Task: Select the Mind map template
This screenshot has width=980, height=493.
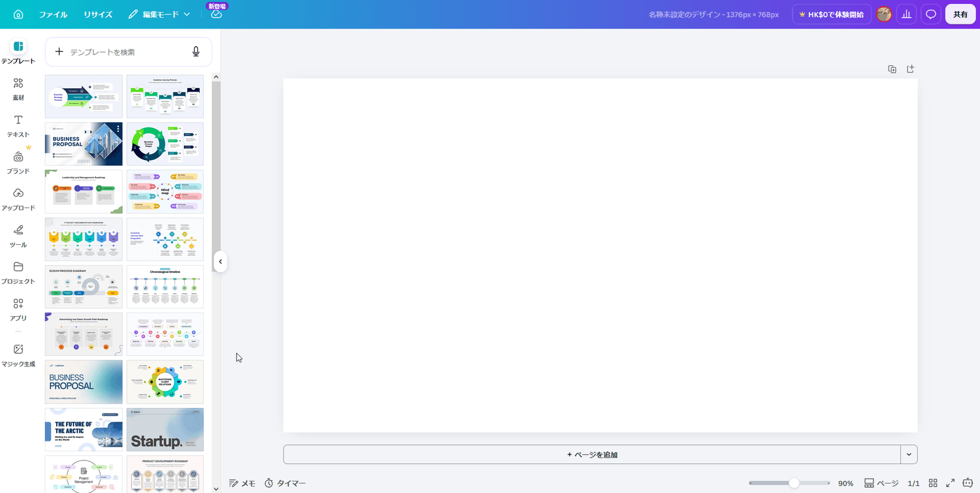Action: (x=165, y=191)
